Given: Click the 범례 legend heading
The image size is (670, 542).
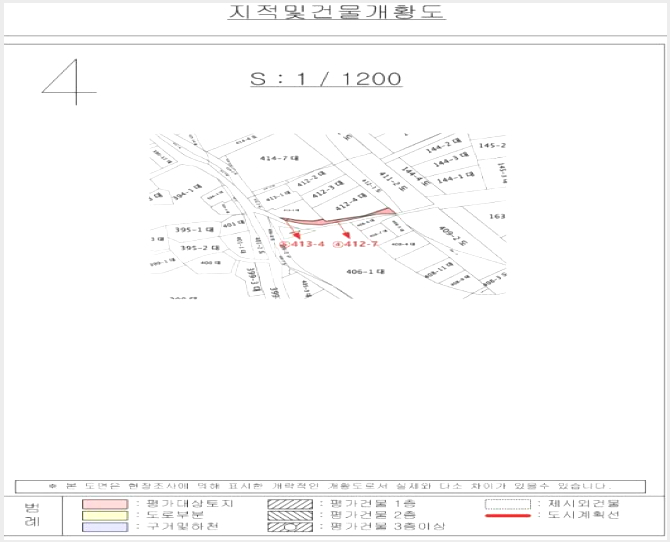Looking at the screenshot, I should [32, 515].
